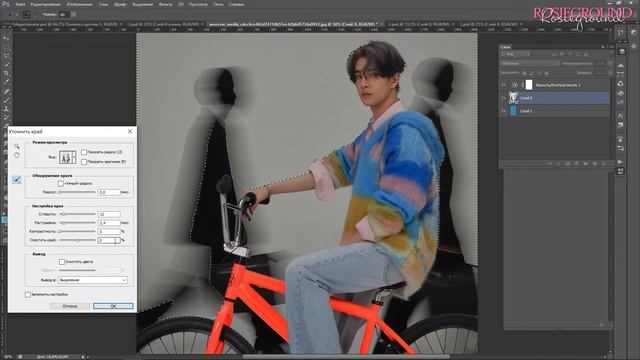Toggle visibility of the bottom blue layer

pyautogui.click(x=503, y=111)
